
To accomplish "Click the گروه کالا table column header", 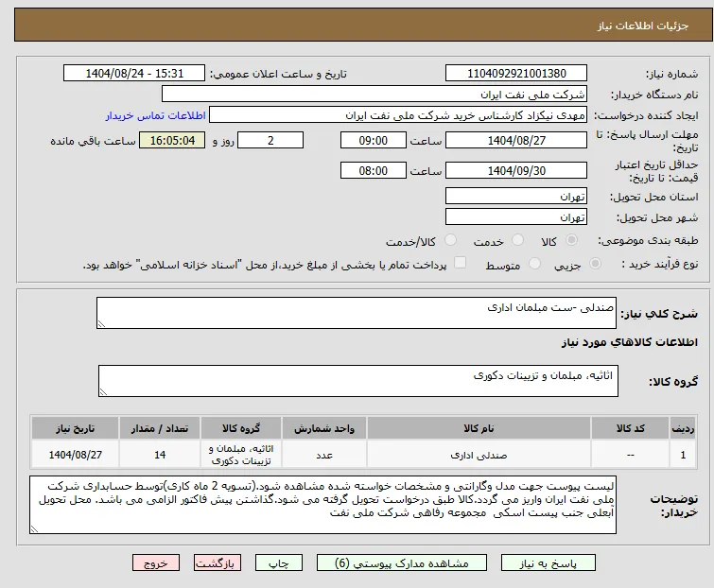I will [241, 428].
